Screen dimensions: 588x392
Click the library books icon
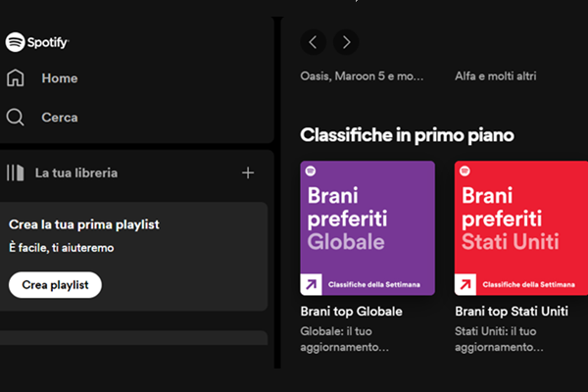tap(16, 173)
